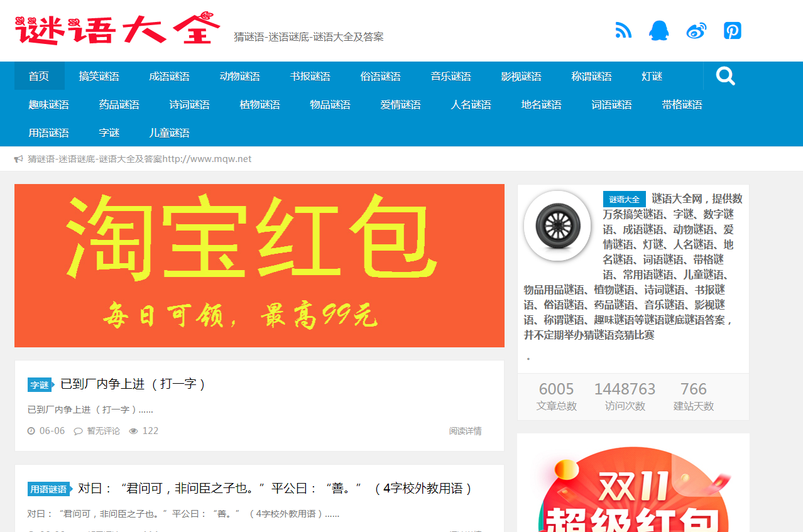803x532 pixels.
Task: Click the 谜语大全 site logo
Action: [x=118, y=28]
